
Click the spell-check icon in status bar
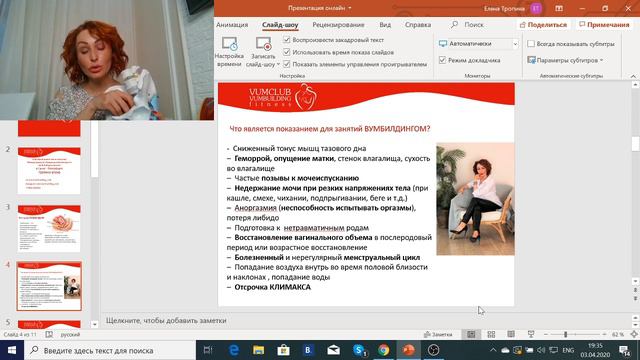49,334
